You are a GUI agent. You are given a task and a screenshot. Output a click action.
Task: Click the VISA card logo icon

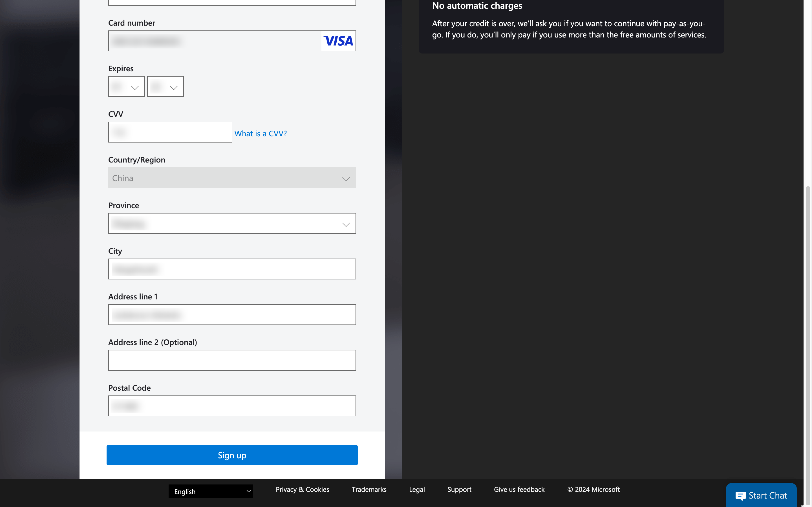click(x=338, y=41)
